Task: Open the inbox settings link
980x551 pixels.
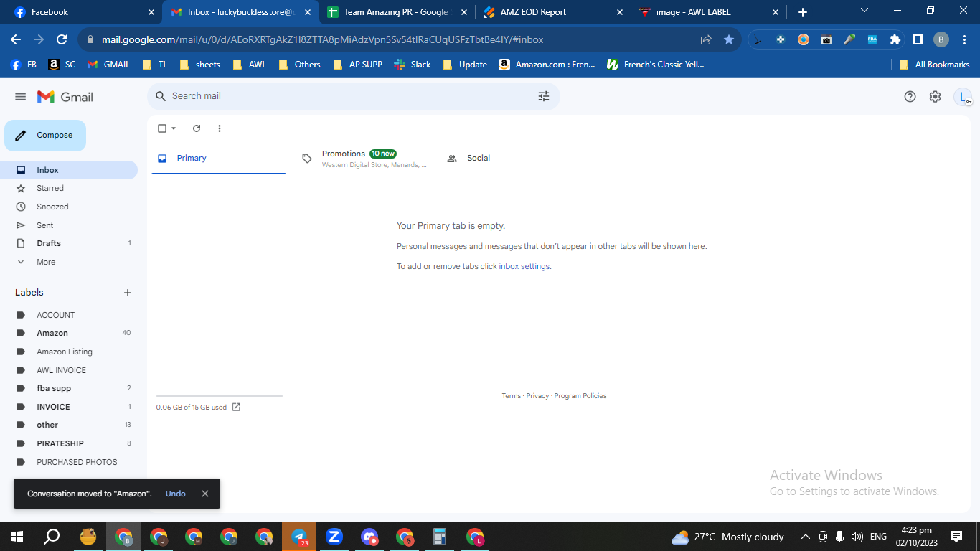Action: point(524,266)
